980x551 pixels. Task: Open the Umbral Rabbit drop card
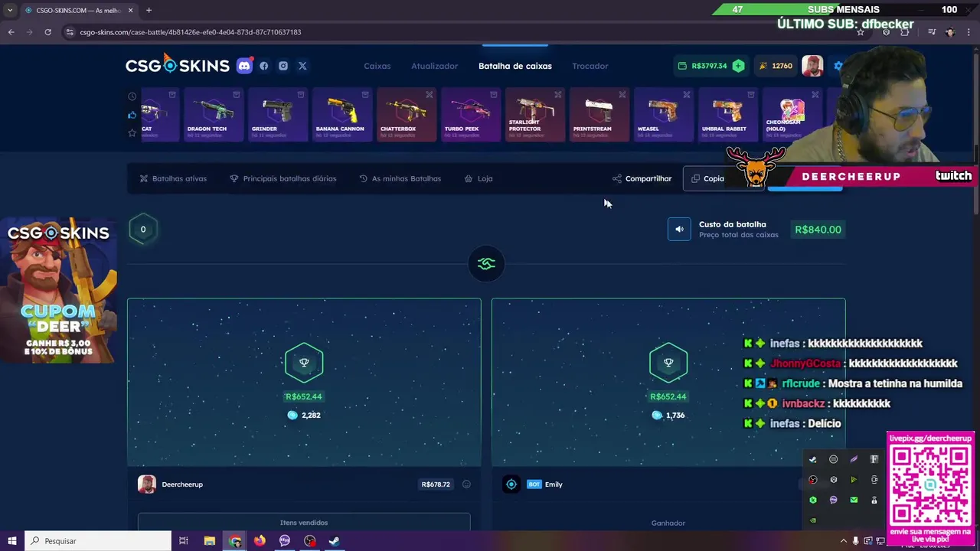tap(728, 115)
